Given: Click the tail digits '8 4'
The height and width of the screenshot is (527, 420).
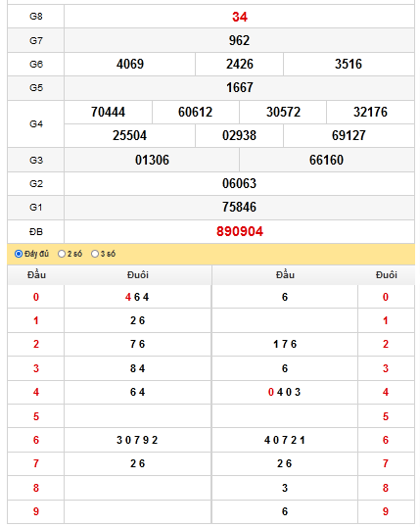Looking at the screenshot, I should pos(137,368).
